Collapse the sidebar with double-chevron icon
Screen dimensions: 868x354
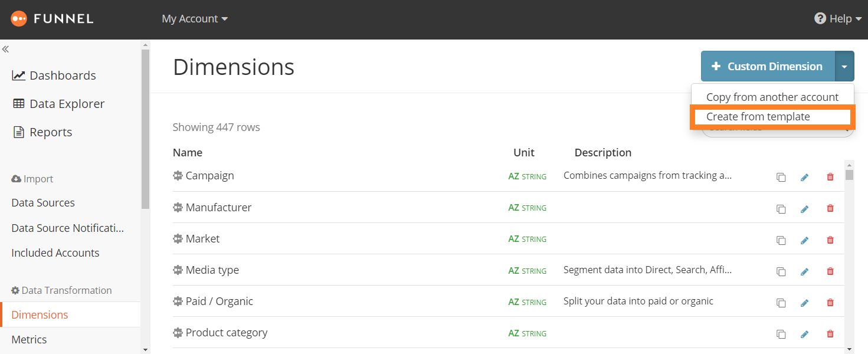point(6,50)
